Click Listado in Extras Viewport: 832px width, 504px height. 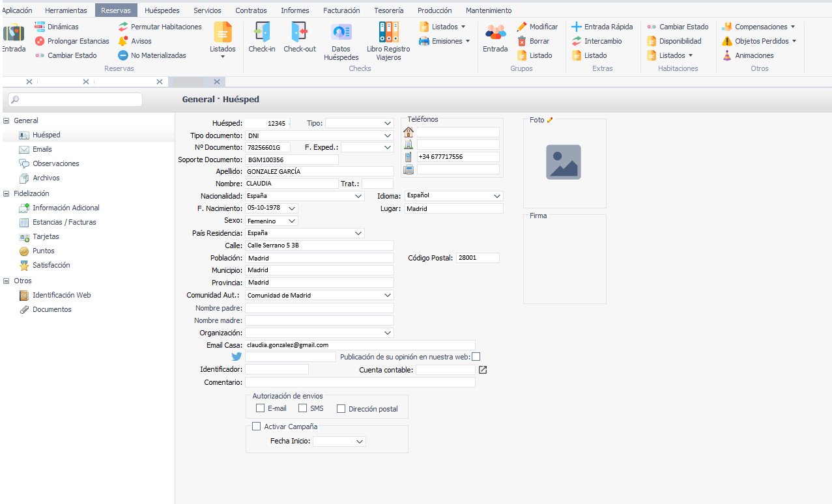pyautogui.click(x=589, y=55)
